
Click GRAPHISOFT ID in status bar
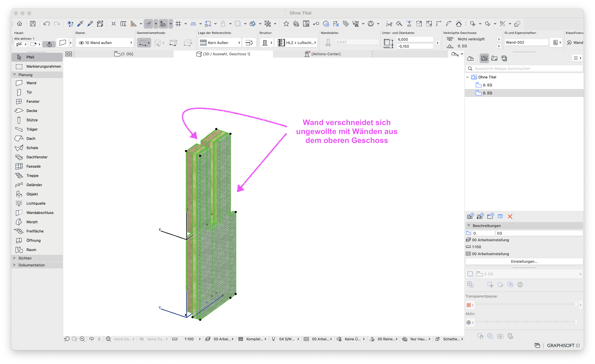coord(563,345)
